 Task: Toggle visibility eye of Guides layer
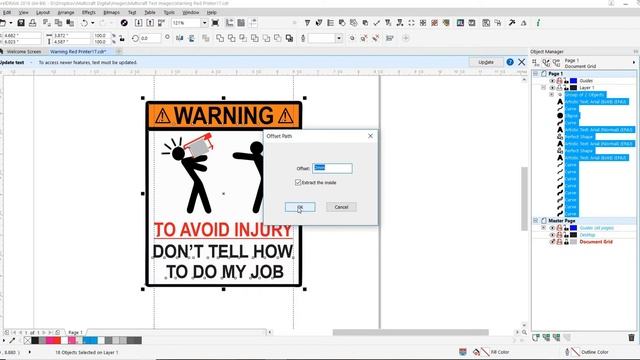pyautogui.click(x=552, y=81)
